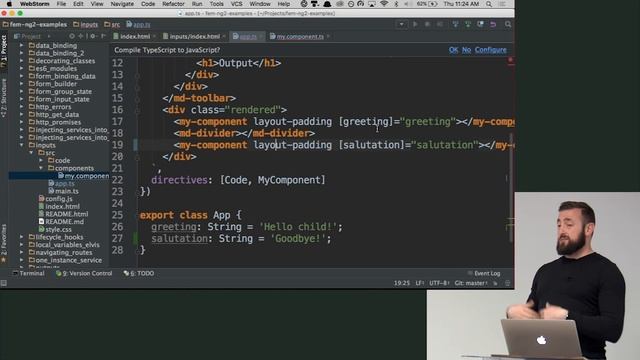Click the lock read-only icon in status bar
This screenshot has width=640, height=360.
coord(495,283)
